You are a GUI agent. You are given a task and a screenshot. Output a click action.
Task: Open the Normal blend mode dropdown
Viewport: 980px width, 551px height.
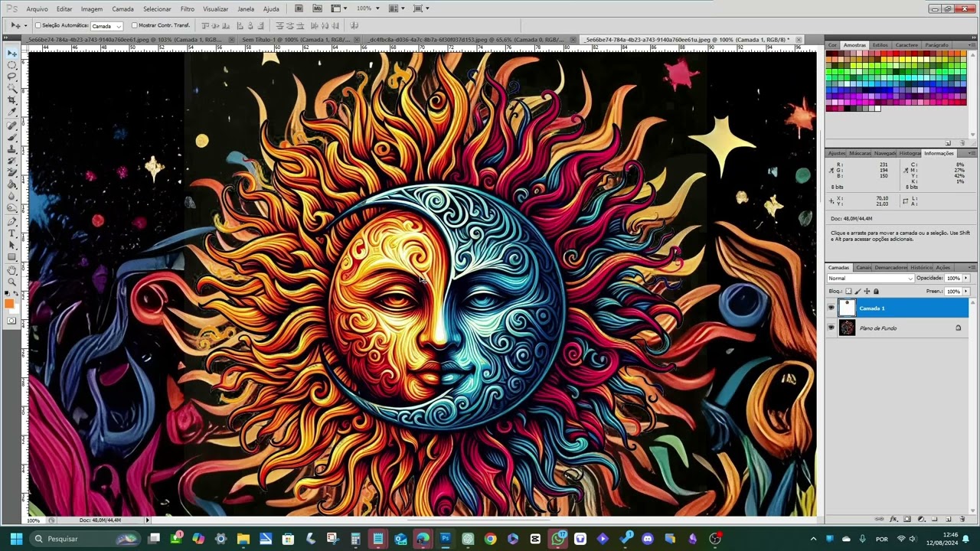[871, 279]
